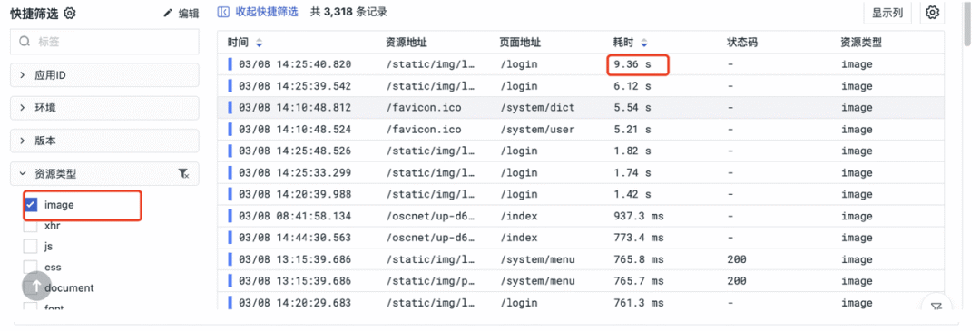Open table settings gear icon

coord(933,13)
